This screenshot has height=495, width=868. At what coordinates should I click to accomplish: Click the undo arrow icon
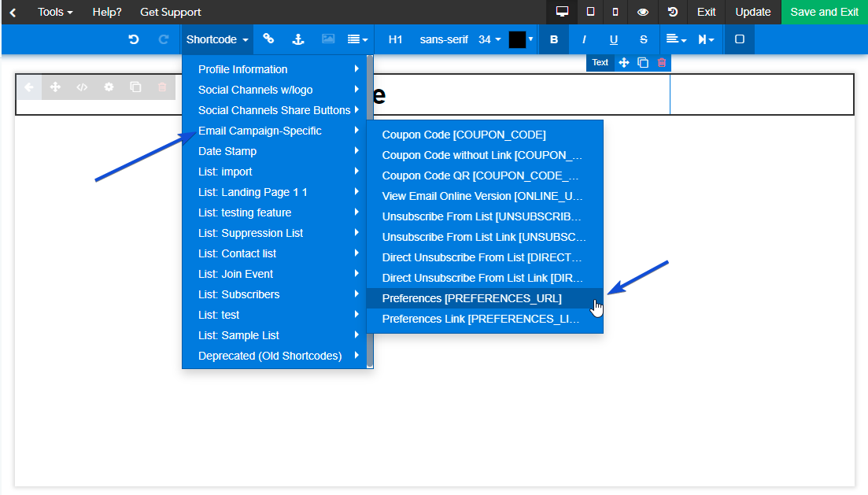click(x=134, y=39)
